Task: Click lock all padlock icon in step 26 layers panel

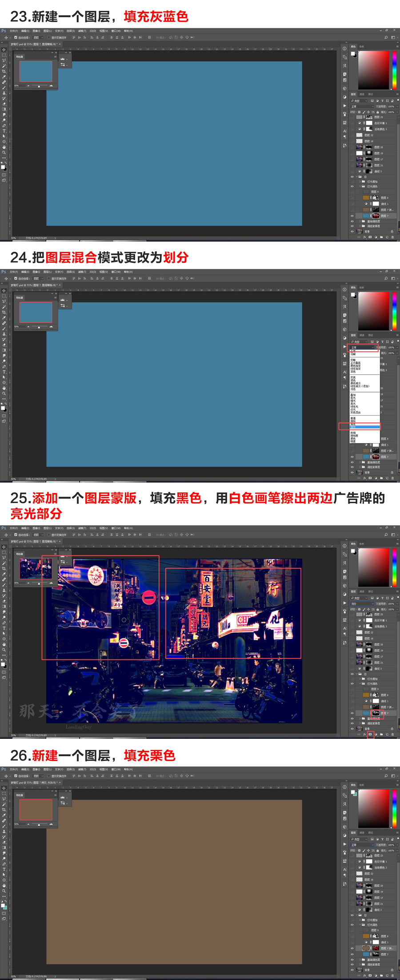Action: point(377,850)
